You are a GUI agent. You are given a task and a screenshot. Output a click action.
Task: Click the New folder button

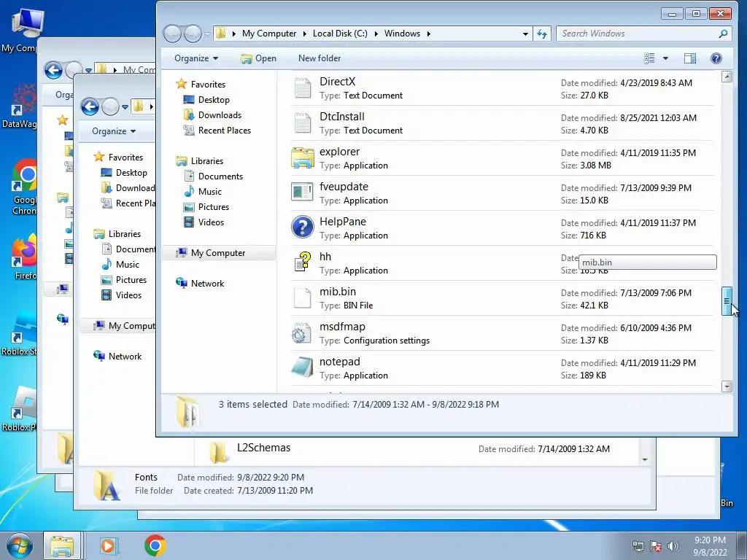coord(320,58)
